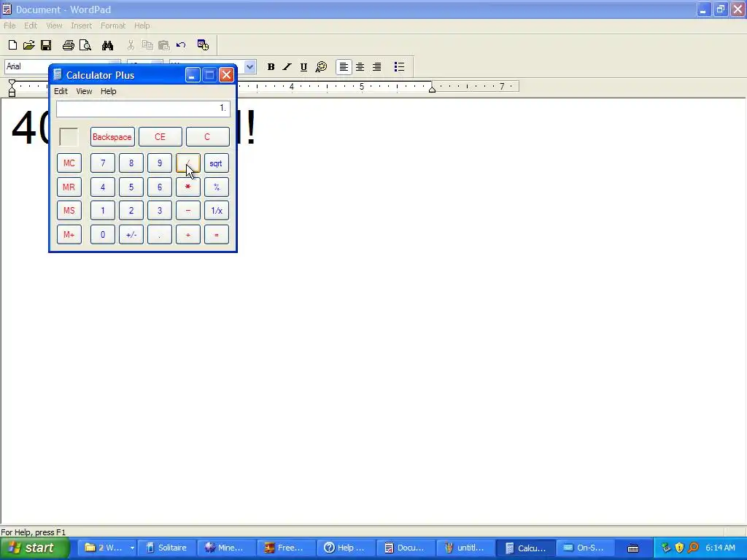Click the Start button
The width and height of the screenshot is (747, 560).
[35, 548]
